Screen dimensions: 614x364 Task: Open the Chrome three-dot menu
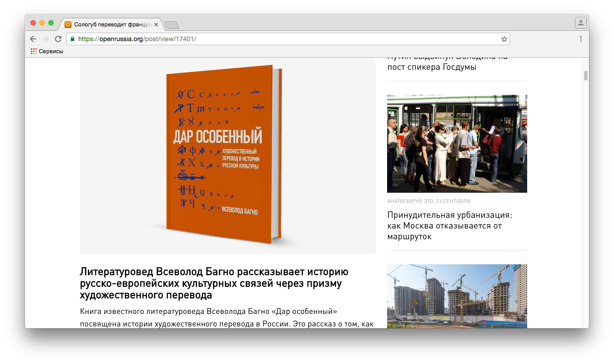(x=580, y=39)
